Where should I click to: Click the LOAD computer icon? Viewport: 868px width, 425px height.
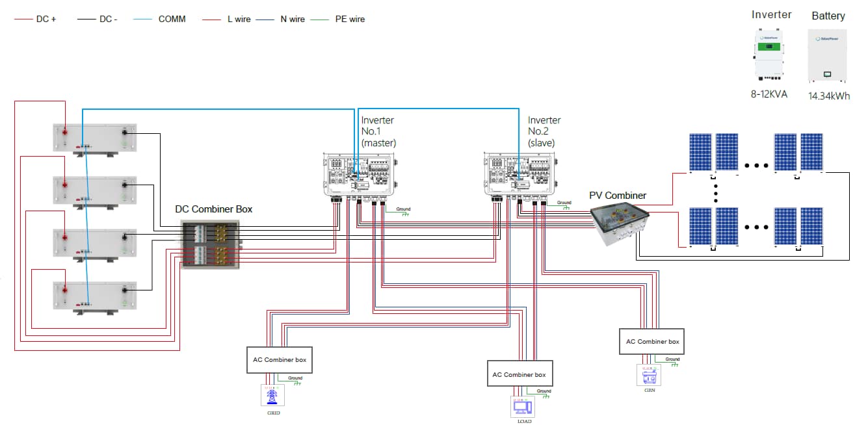coord(523,406)
